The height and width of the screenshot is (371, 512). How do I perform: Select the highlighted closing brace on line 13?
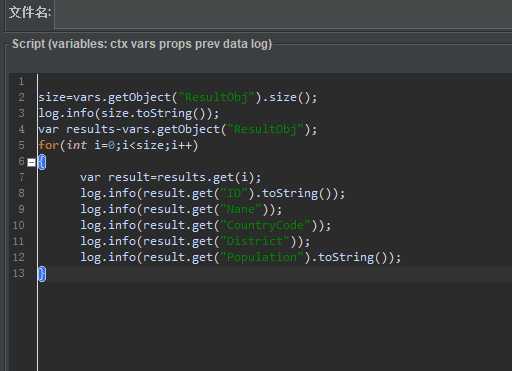pos(42,274)
